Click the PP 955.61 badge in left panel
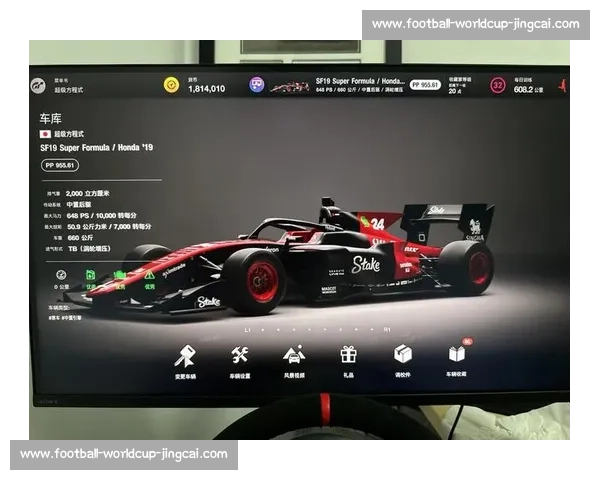The width and height of the screenshot is (600, 480). (x=60, y=165)
